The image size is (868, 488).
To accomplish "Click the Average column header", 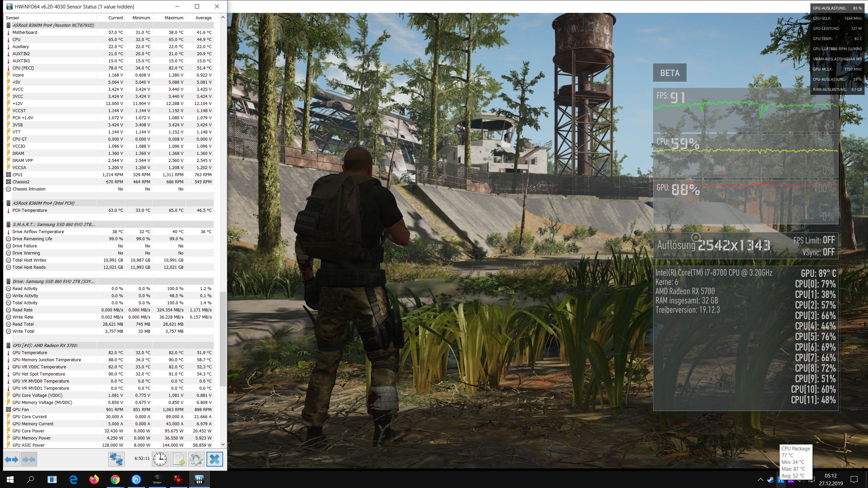I will tap(203, 18).
